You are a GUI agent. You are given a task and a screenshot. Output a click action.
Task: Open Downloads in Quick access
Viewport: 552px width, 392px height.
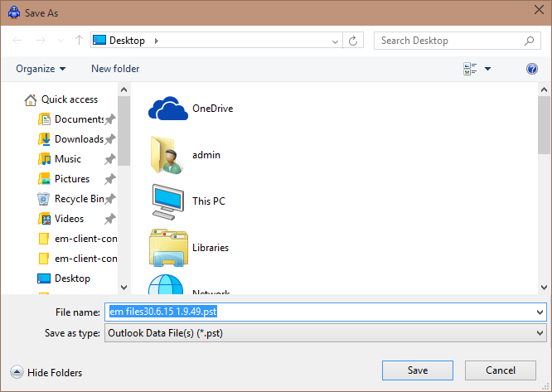click(x=70, y=139)
